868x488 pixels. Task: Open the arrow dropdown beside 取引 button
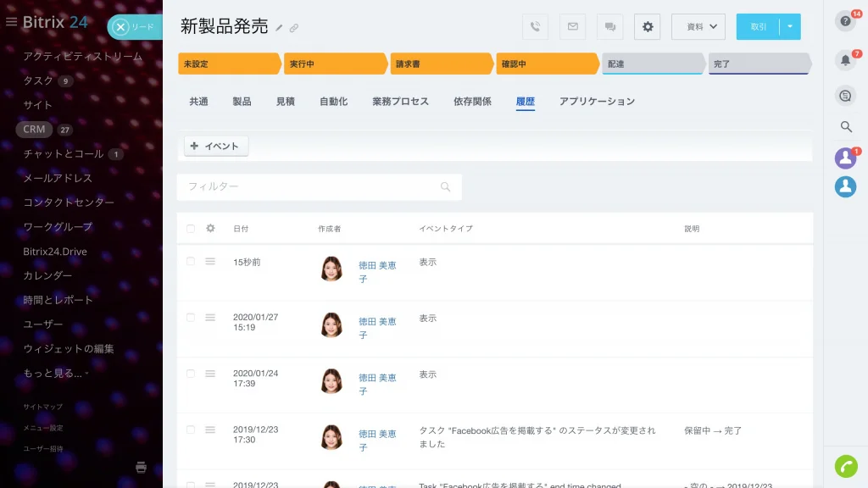(790, 26)
